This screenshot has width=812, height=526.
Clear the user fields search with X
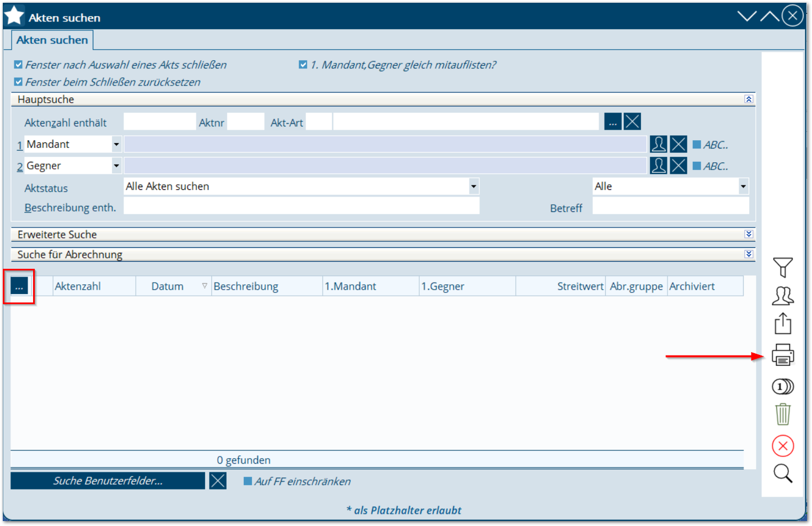click(218, 481)
